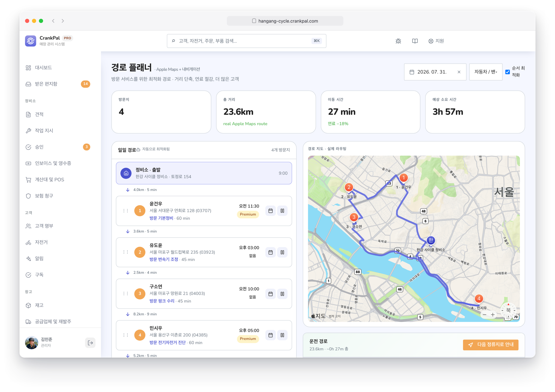This screenshot has width=555, height=392.
Task: Click the Premium badge on 윤건우
Action: click(x=248, y=215)
